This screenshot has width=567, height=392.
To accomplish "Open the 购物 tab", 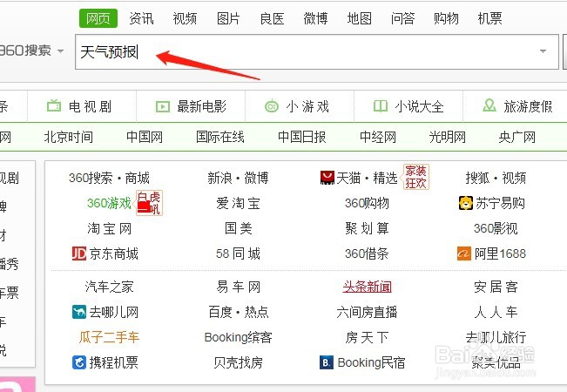I will [446, 18].
